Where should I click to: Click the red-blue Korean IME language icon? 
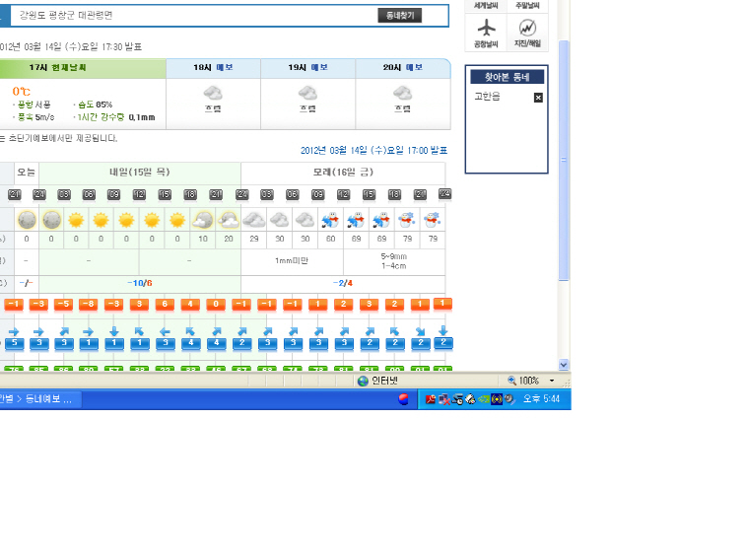pyautogui.click(x=403, y=399)
